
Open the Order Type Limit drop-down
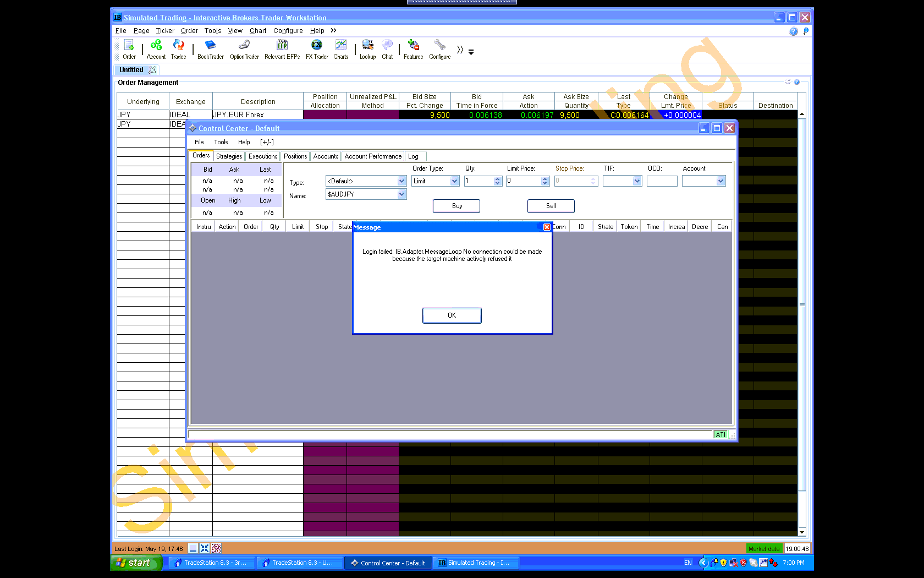(x=454, y=181)
